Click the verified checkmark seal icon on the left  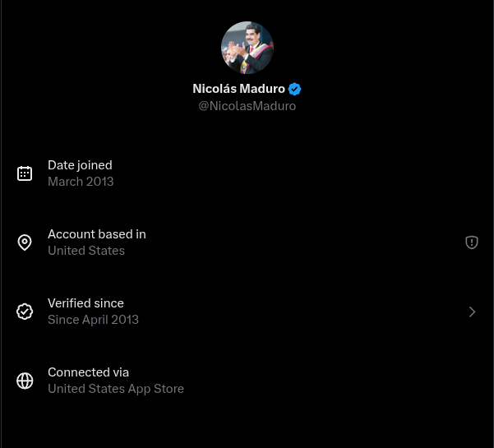25,312
